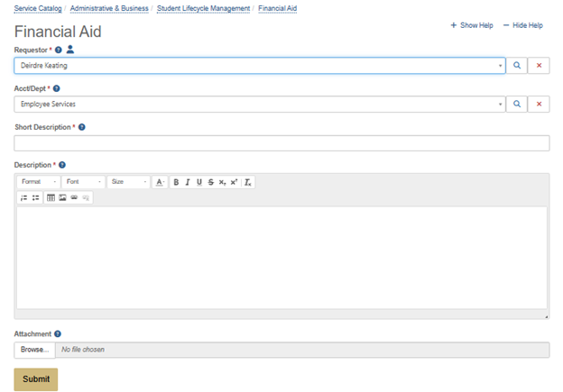
Task: Open Student Lifecycle Management breadcrumb
Action: tap(203, 8)
